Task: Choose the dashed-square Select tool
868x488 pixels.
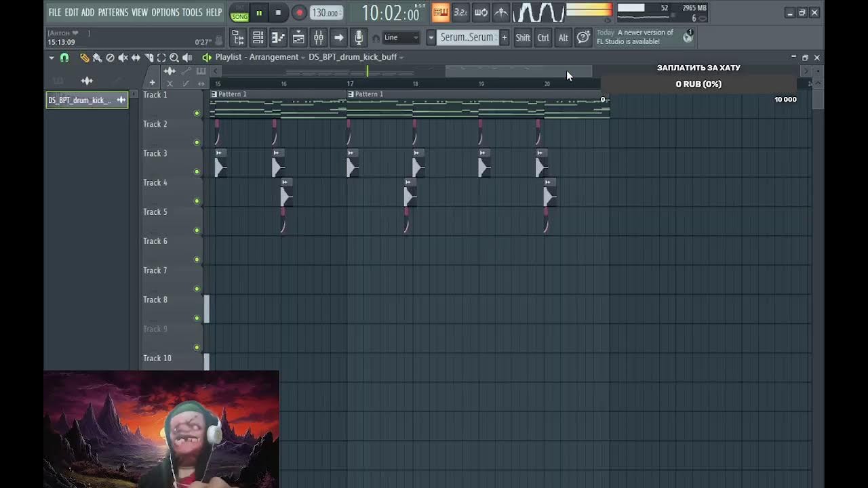Action: tap(161, 58)
